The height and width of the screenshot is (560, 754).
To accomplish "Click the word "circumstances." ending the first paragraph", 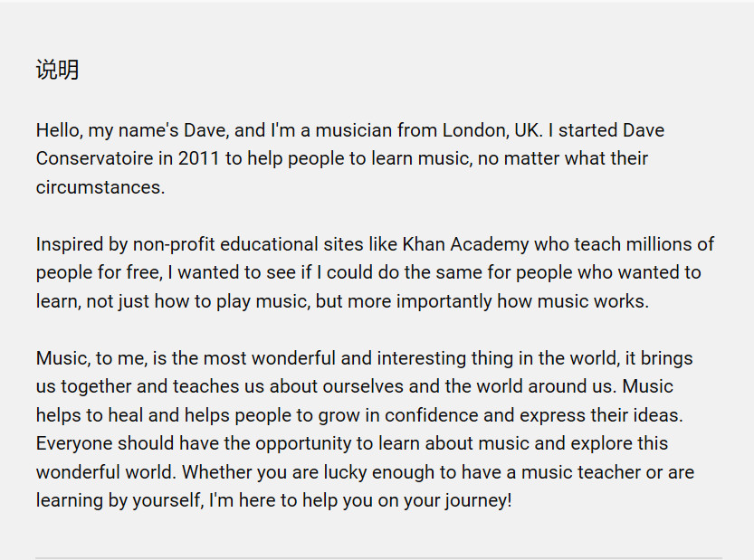I will click(x=100, y=187).
